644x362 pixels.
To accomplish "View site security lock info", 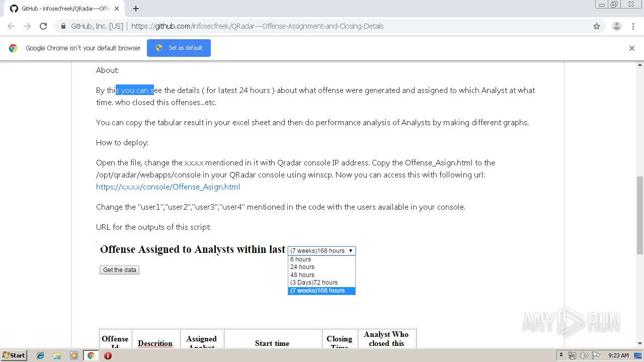I will (x=63, y=26).
